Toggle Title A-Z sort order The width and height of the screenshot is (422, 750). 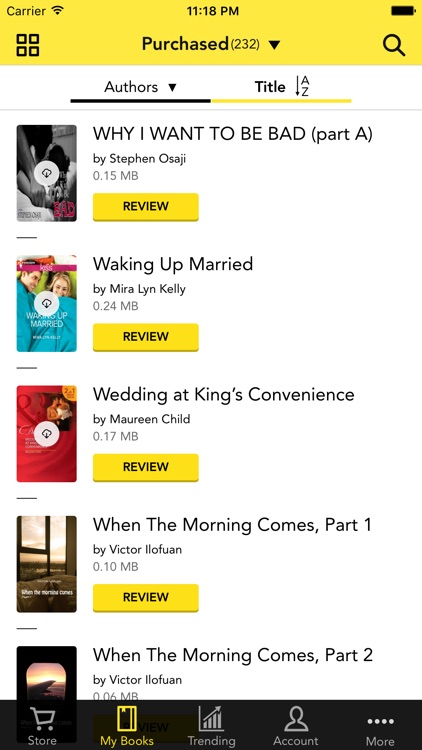click(282, 87)
